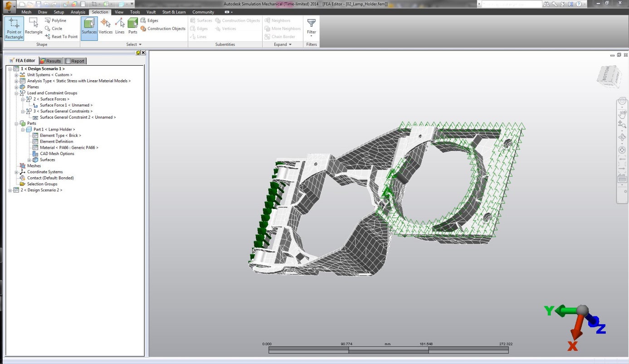
Task: Toggle Lines selection mode
Action: [120, 26]
